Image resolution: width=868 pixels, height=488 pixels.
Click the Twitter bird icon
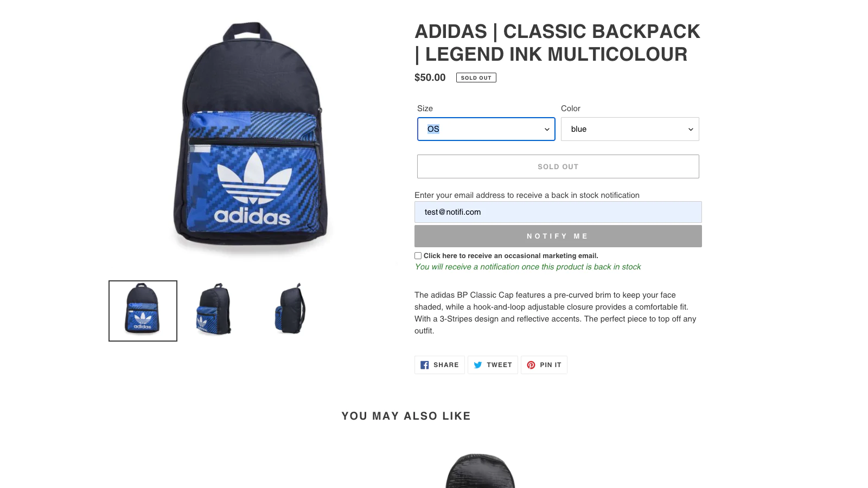coord(478,365)
